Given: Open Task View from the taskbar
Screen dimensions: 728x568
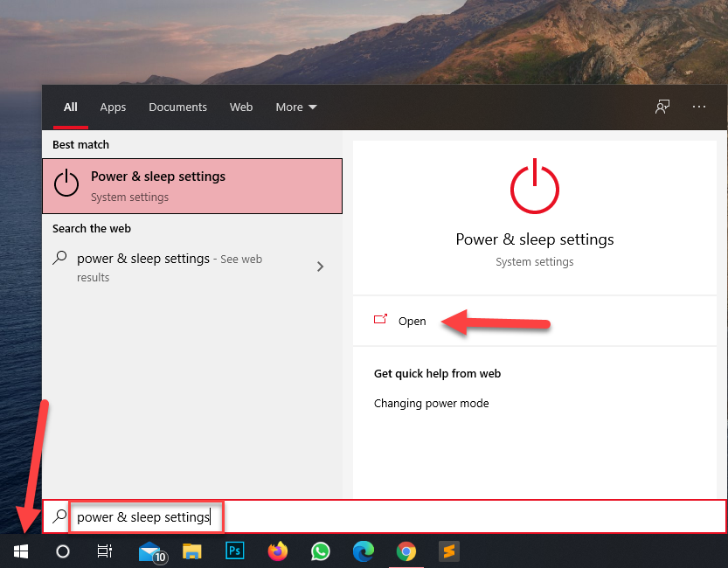Looking at the screenshot, I should coord(104,551).
